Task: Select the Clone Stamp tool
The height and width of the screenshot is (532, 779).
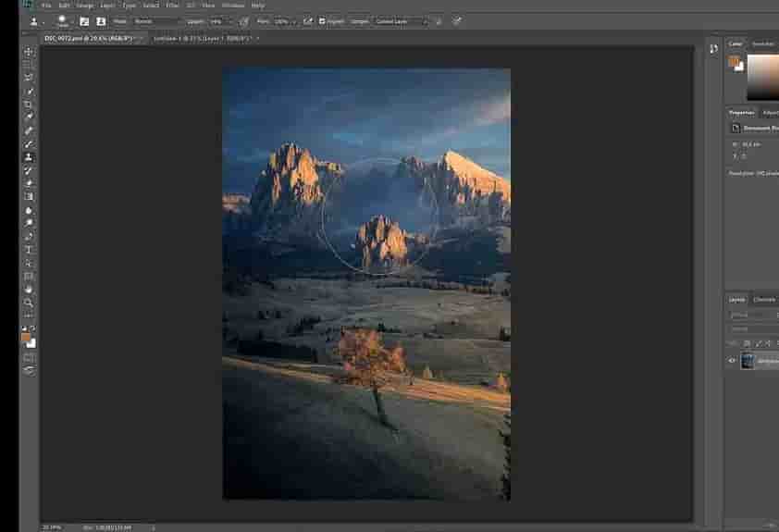Action: (29, 157)
